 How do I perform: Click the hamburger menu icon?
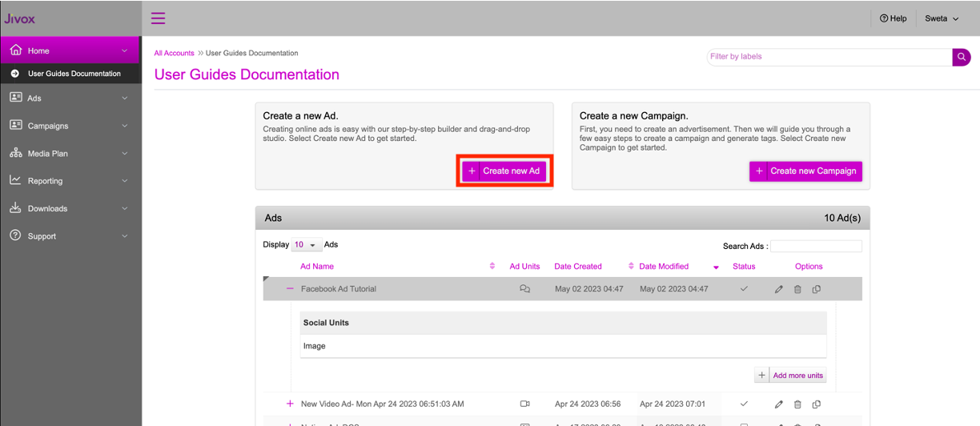pyautogui.click(x=158, y=18)
